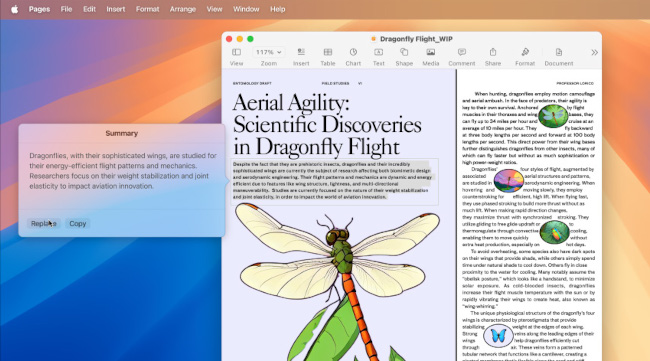Open the Format menu in the menu bar

point(148,9)
